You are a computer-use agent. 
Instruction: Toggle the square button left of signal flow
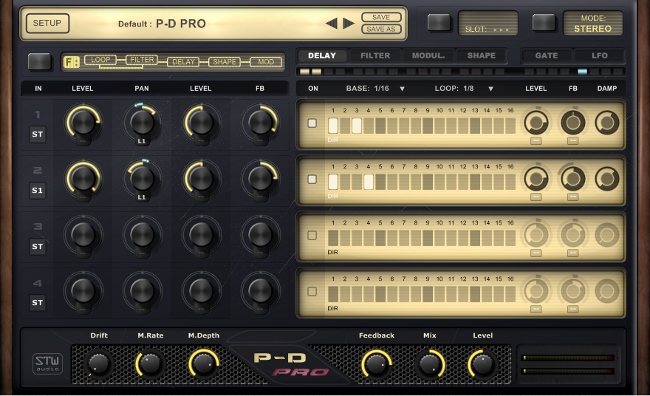pos(40,61)
